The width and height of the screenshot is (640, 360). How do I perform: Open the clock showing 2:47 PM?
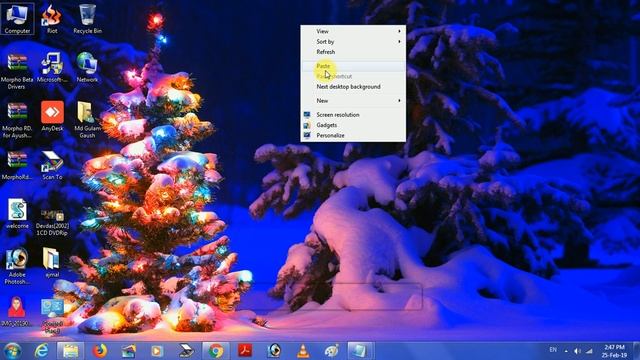click(614, 351)
